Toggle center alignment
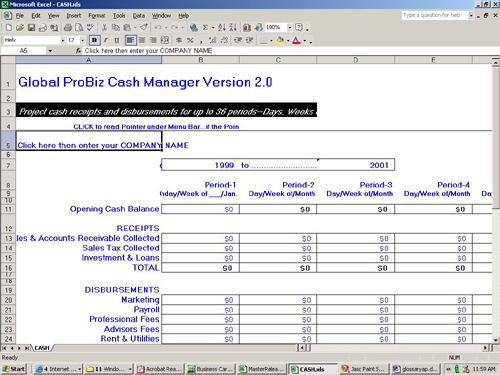500x375 pixels. (x=142, y=41)
